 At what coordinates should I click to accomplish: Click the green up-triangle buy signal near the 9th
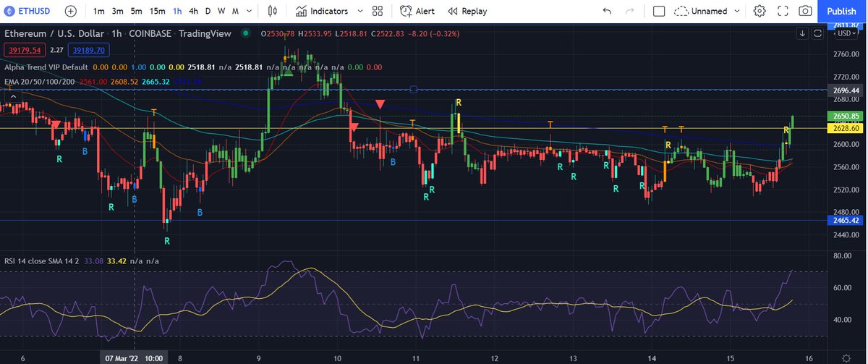pos(288,72)
